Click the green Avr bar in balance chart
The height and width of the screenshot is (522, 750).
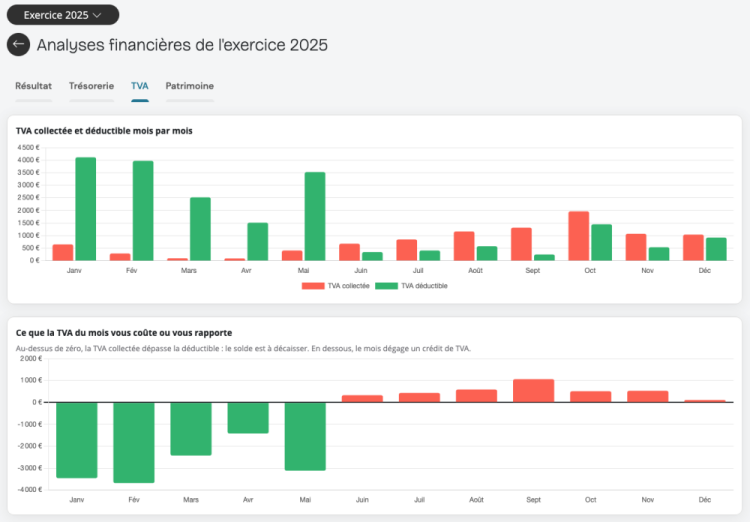(x=248, y=418)
